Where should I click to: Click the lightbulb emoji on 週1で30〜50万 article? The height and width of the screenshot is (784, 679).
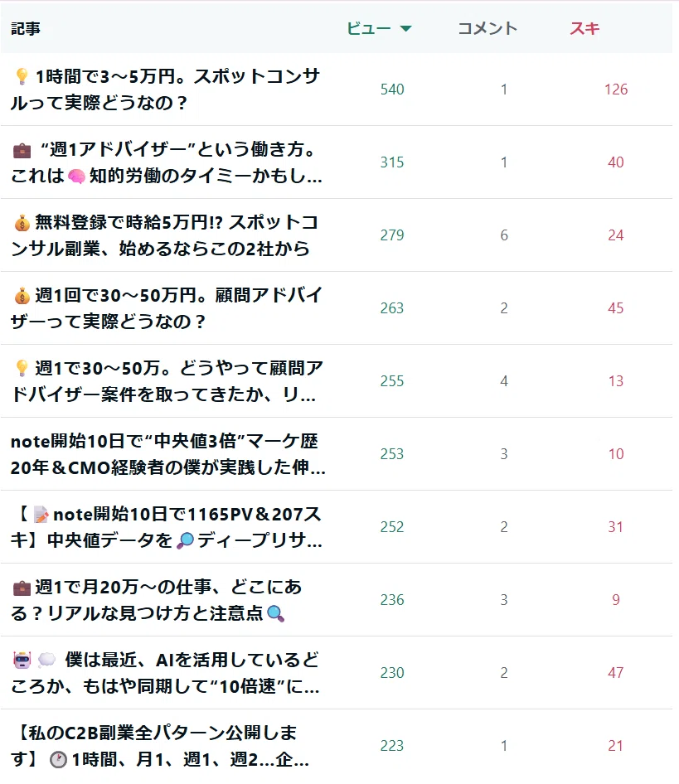22,369
